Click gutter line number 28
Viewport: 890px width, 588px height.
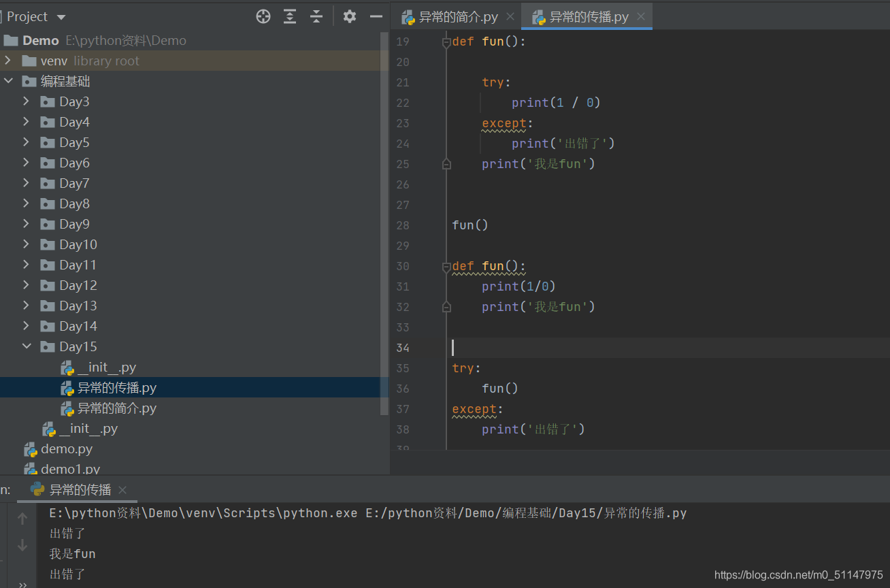402,225
